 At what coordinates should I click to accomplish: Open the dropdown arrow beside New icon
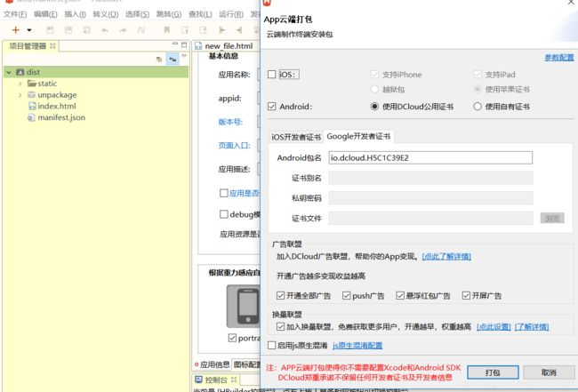[x=29, y=30]
